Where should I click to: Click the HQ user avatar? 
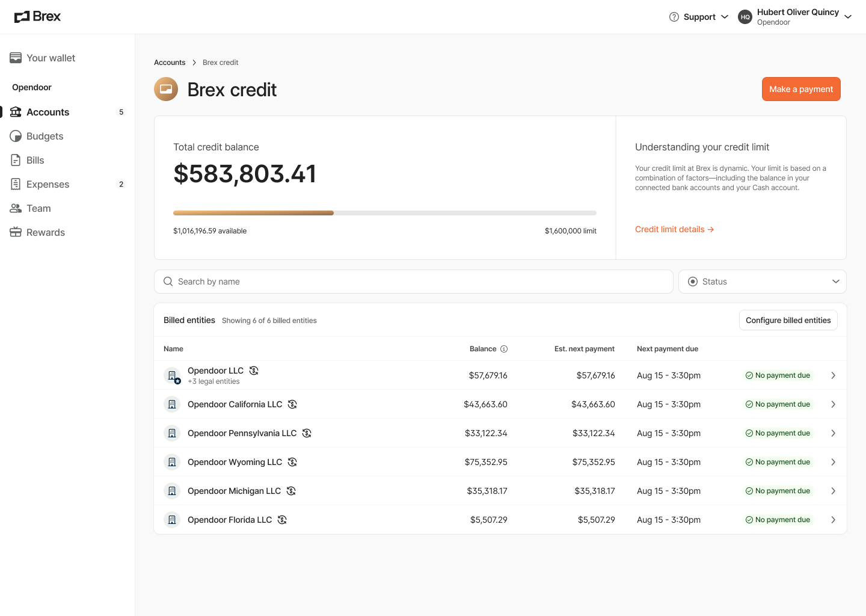point(745,17)
